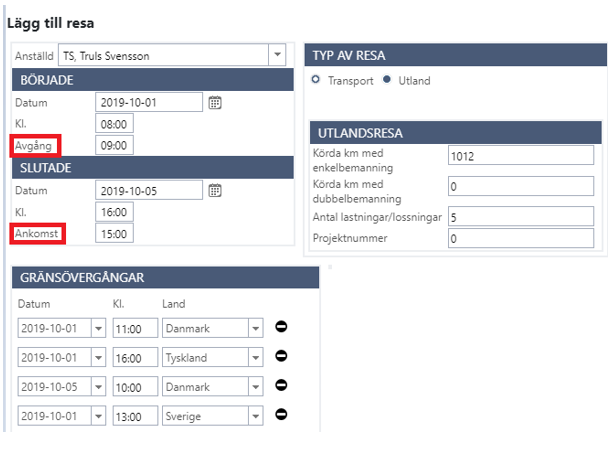Click the 16:00 time field under Slutade

coord(115,212)
